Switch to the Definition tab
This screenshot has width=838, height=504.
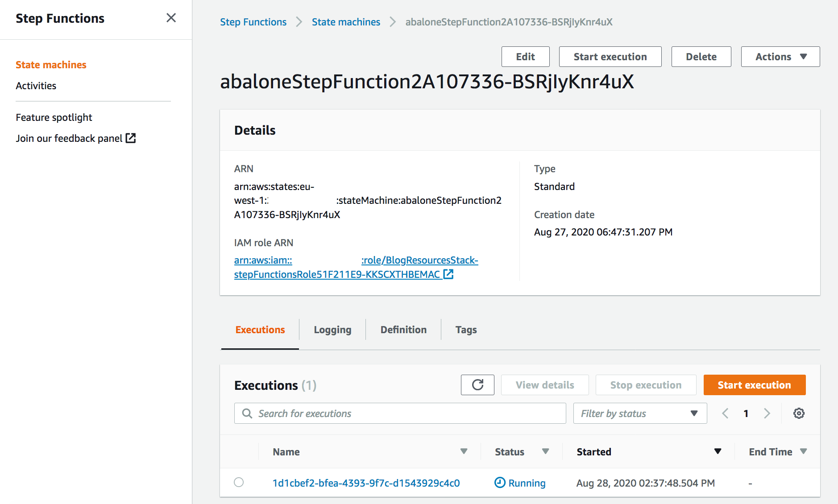pos(403,330)
